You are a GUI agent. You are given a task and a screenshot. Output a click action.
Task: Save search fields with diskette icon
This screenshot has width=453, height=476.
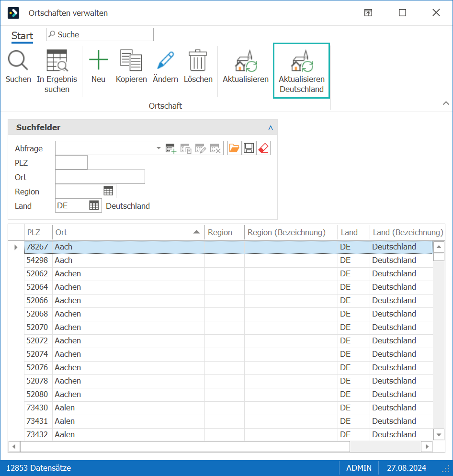(x=249, y=148)
